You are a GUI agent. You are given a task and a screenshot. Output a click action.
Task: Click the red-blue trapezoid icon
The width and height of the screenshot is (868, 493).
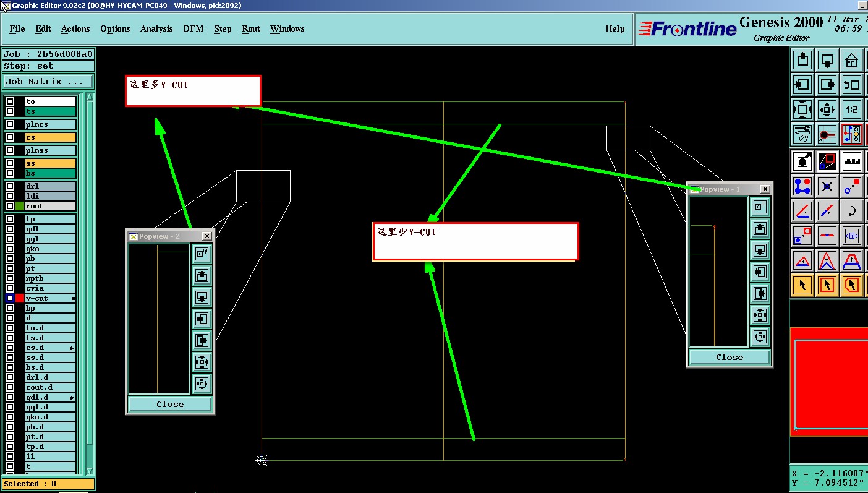point(852,260)
